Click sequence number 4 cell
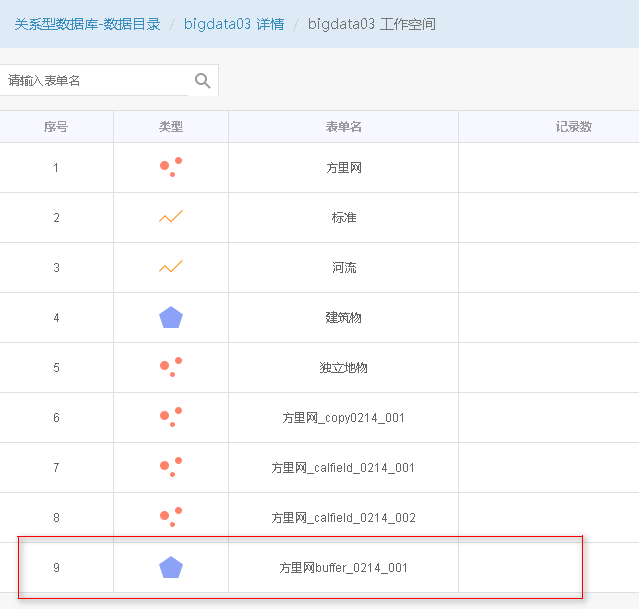 click(56, 318)
